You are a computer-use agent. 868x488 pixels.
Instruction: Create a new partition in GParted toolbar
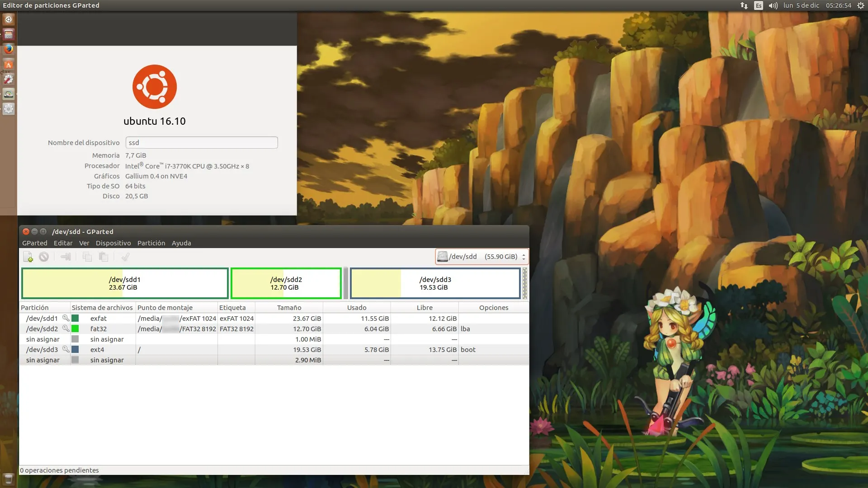point(28,257)
